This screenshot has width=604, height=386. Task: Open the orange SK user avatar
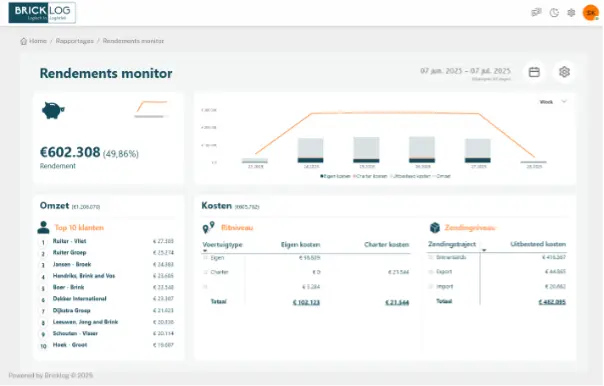591,13
